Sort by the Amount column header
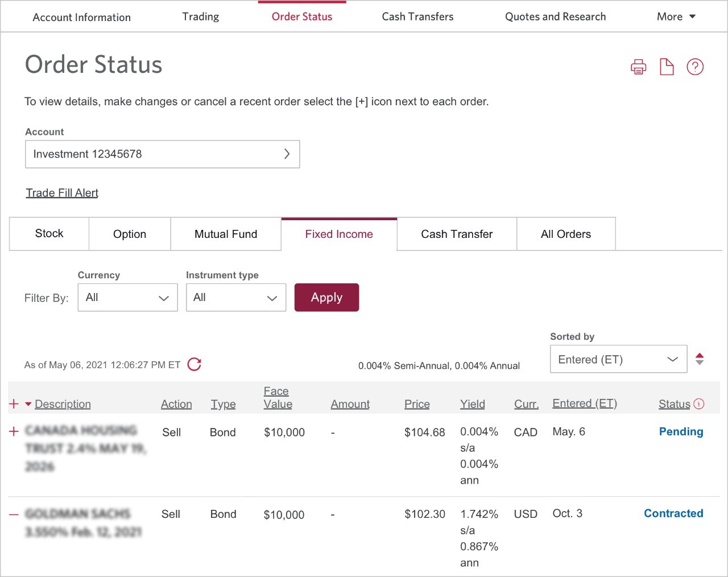This screenshot has width=728, height=577. click(350, 404)
